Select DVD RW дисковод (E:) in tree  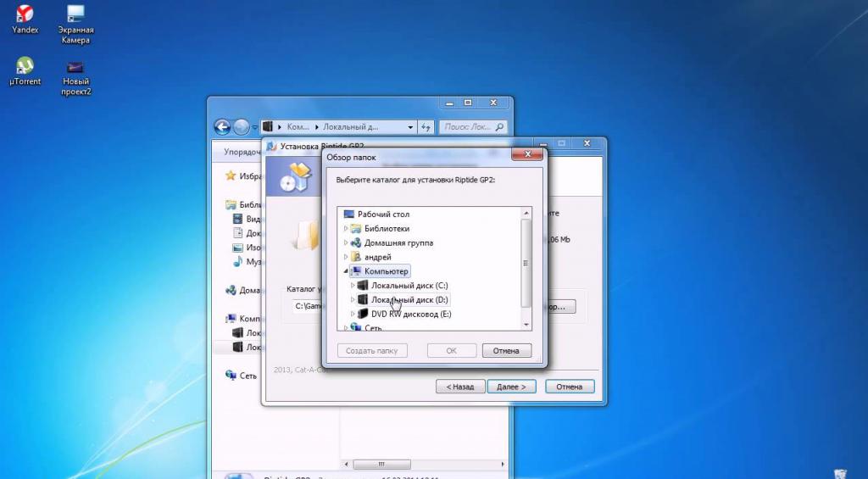411,314
